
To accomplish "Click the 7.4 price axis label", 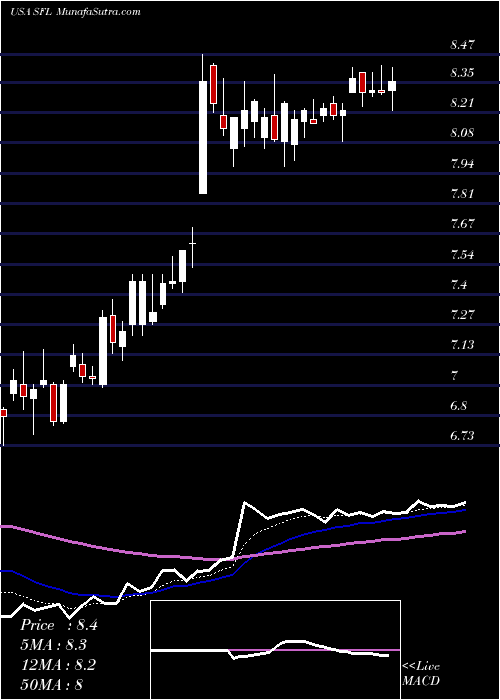I will pos(459,285).
